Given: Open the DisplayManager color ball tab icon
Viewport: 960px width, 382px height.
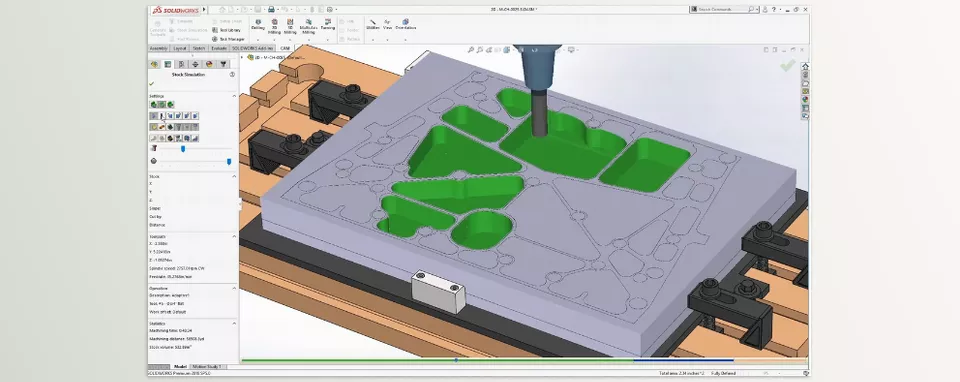Looking at the screenshot, I should 209,64.
